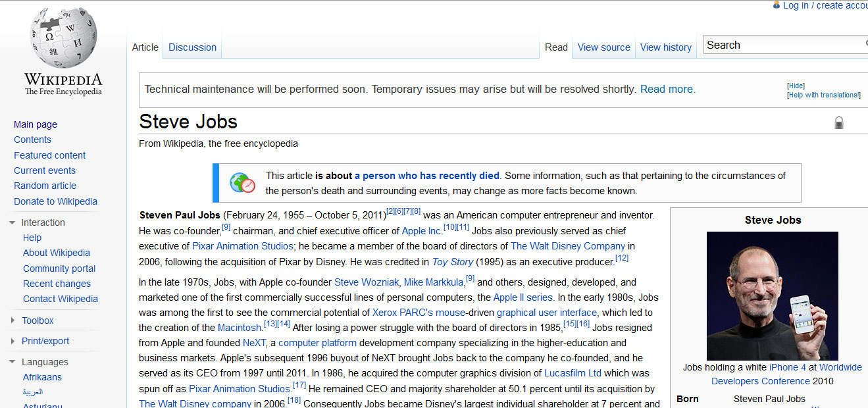Open Developers Conference caption link

click(761, 381)
